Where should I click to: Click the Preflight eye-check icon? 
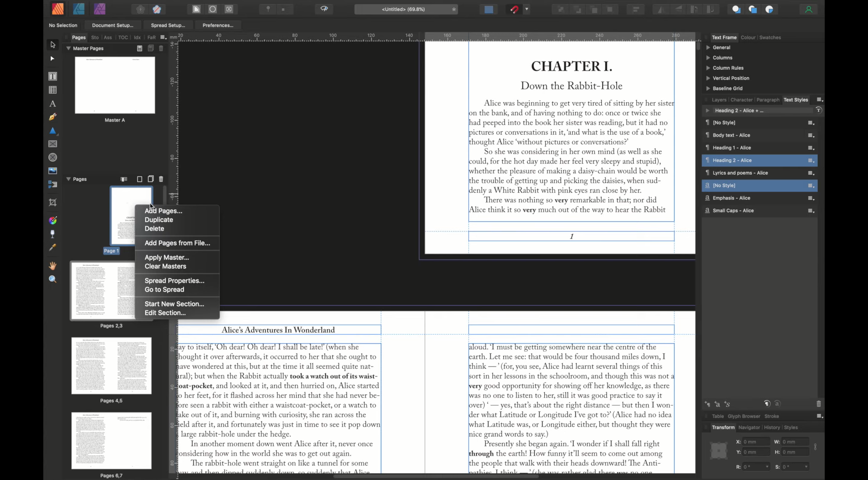(324, 9)
